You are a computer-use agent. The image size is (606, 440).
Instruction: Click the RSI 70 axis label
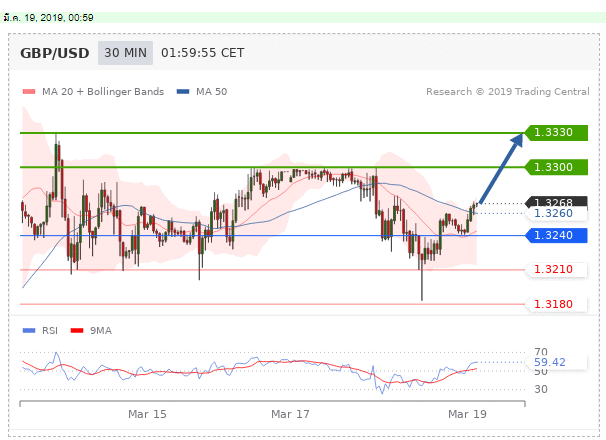(541, 351)
